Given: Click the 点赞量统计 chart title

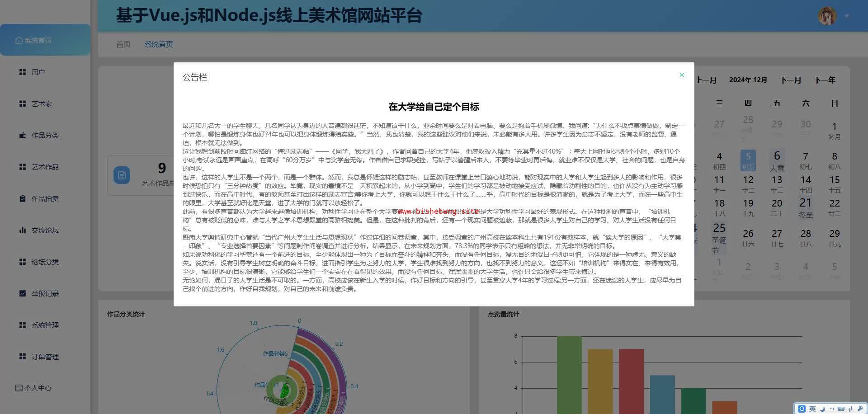Looking at the screenshot, I should 503,314.
